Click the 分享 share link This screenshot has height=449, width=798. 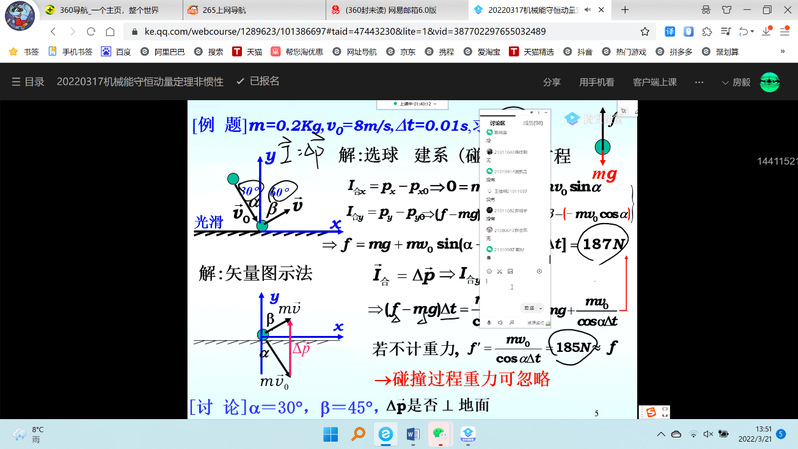click(551, 82)
